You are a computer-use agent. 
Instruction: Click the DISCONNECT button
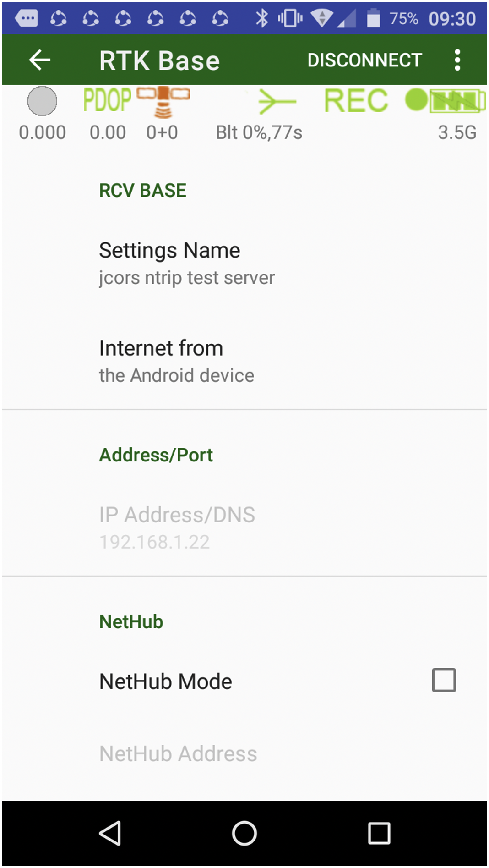click(x=364, y=60)
